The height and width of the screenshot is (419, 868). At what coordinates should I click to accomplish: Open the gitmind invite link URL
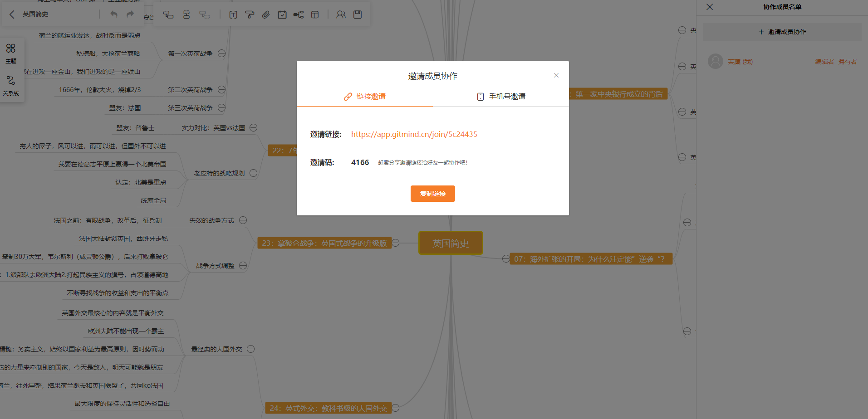[414, 134]
